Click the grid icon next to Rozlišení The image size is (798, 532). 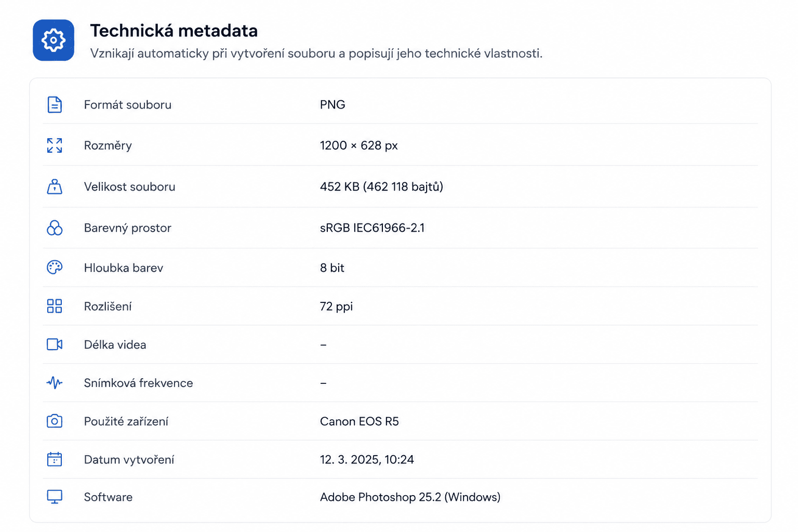tap(55, 306)
